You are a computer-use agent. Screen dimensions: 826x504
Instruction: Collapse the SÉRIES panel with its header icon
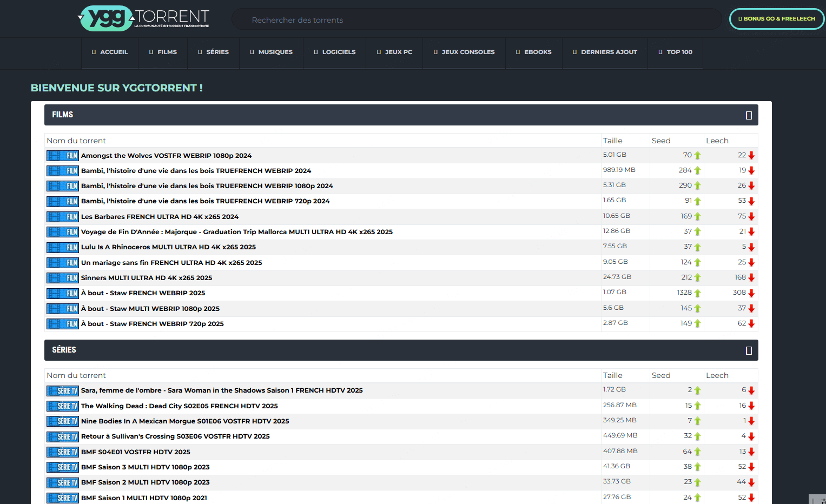(749, 350)
